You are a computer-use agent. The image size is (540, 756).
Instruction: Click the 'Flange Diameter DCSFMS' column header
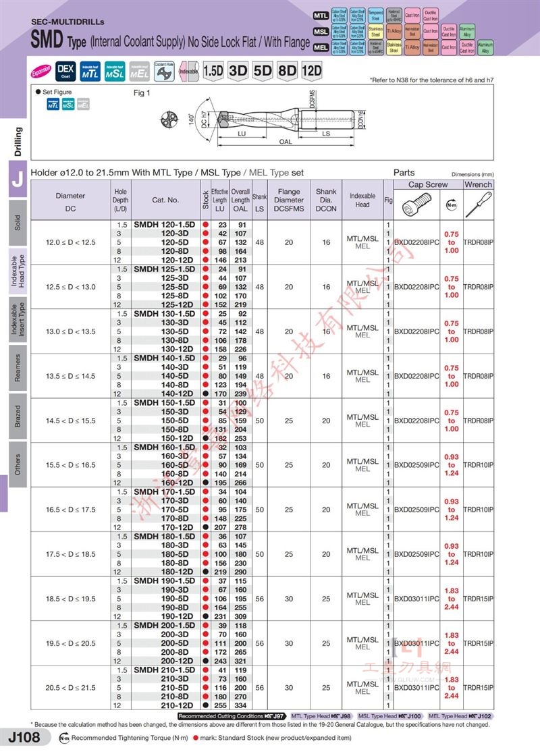[289, 200]
